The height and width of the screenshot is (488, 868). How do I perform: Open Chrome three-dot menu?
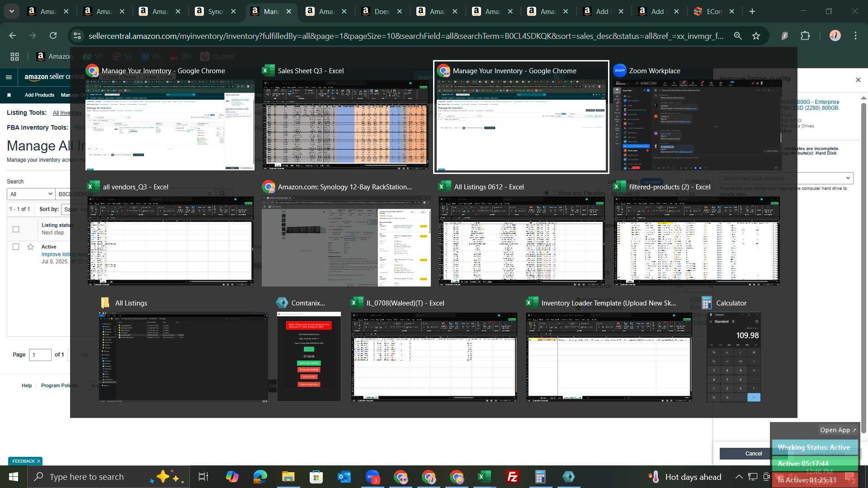(x=855, y=36)
